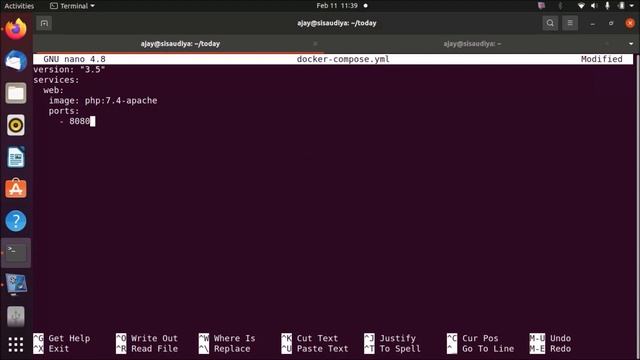Open the terminal search magnifier

pos(550,23)
